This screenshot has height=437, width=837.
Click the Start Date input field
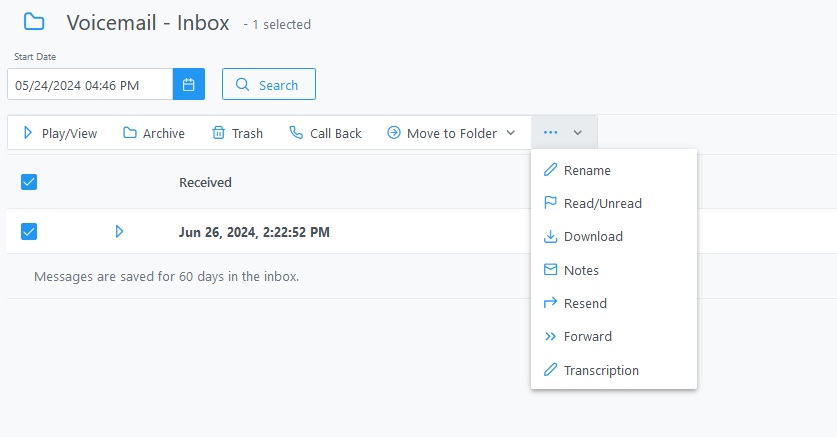point(90,84)
